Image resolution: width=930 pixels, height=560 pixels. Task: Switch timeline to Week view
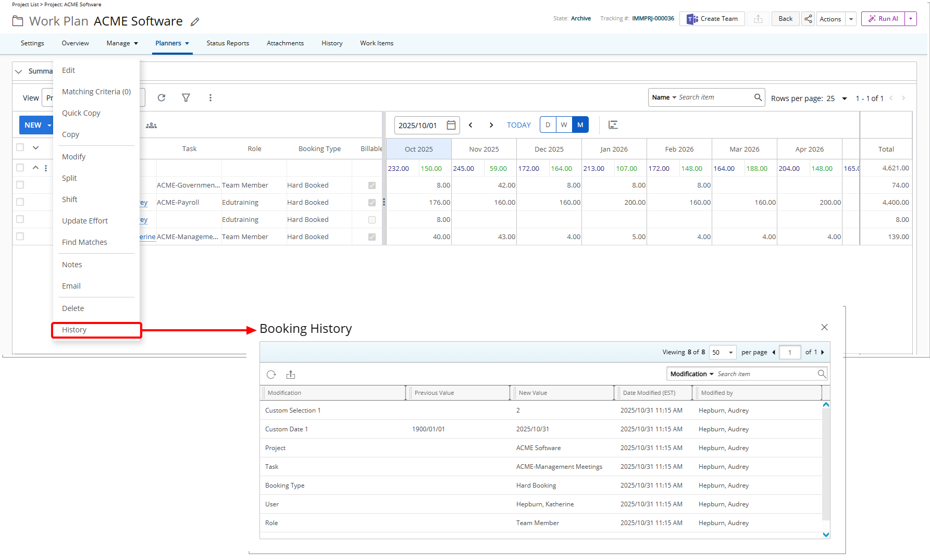[x=564, y=125]
